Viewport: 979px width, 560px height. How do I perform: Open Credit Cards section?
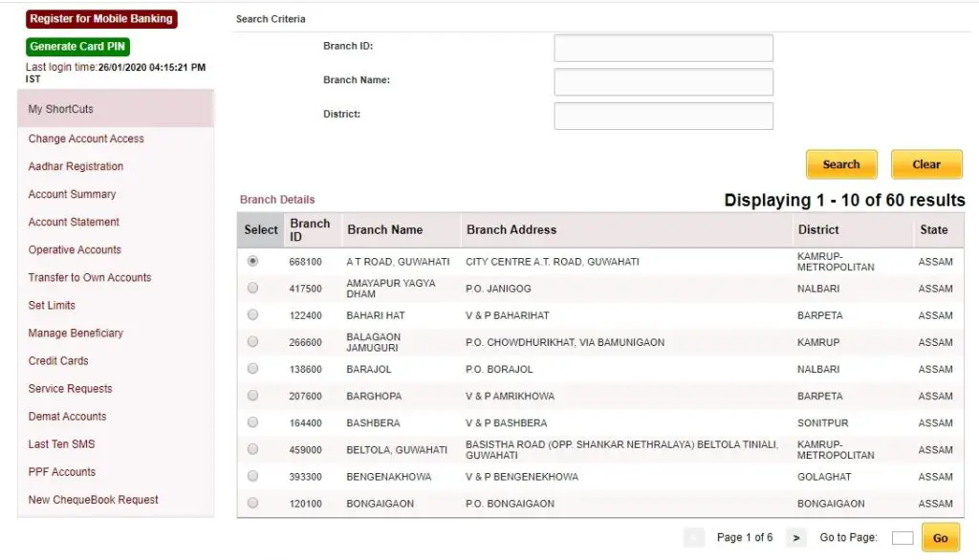click(58, 361)
